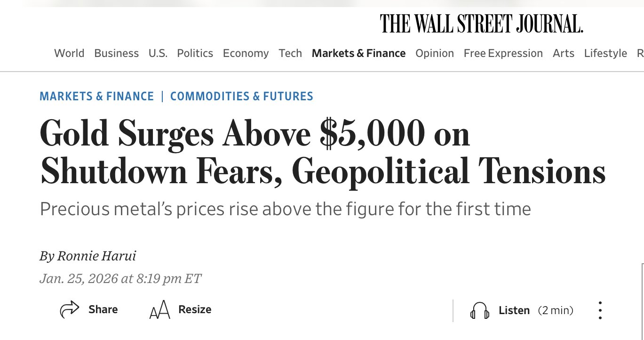
Task: Open the Arts section
Action: point(563,53)
